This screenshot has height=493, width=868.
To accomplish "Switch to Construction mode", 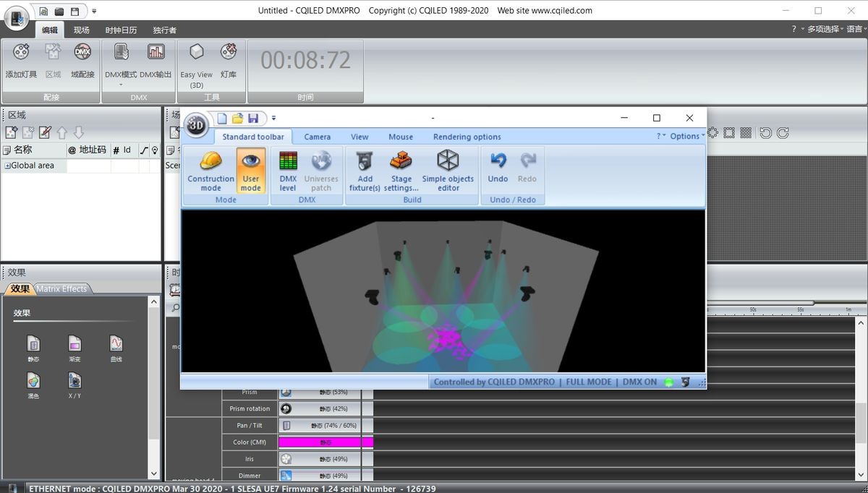I will pyautogui.click(x=210, y=171).
